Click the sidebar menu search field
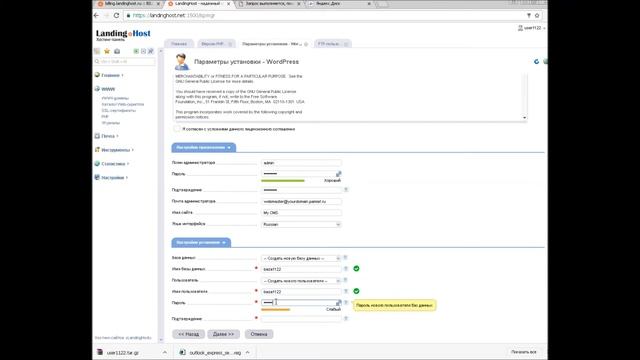This screenshot has width=640, height=360. pyautogui.click(x=124, y=61)
